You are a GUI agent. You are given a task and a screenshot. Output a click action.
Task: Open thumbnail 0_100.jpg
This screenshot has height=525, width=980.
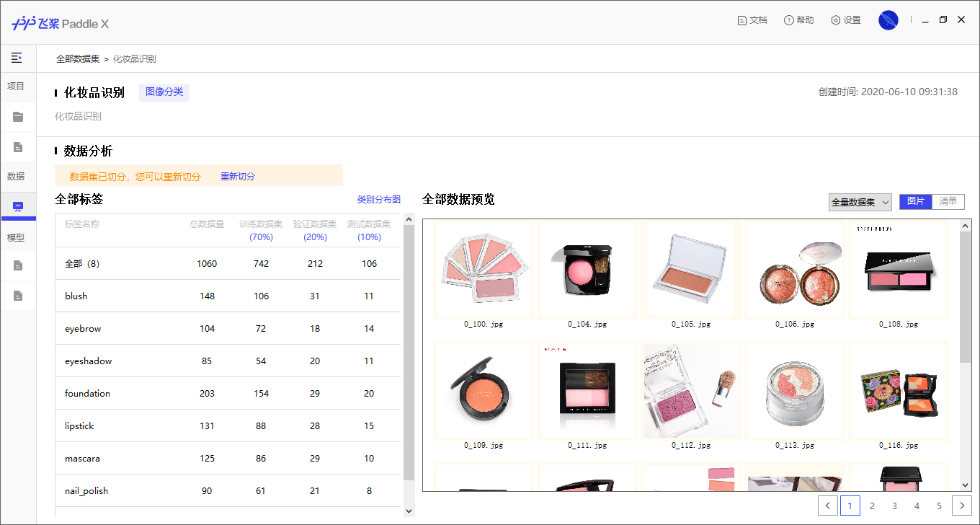click(484, 270)
